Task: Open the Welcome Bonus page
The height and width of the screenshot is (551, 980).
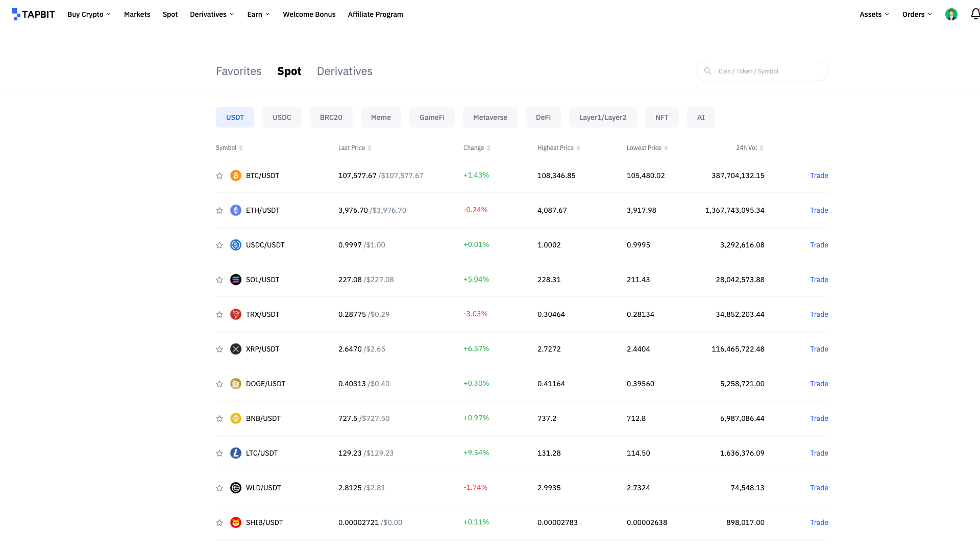Action: coord(309,14)
